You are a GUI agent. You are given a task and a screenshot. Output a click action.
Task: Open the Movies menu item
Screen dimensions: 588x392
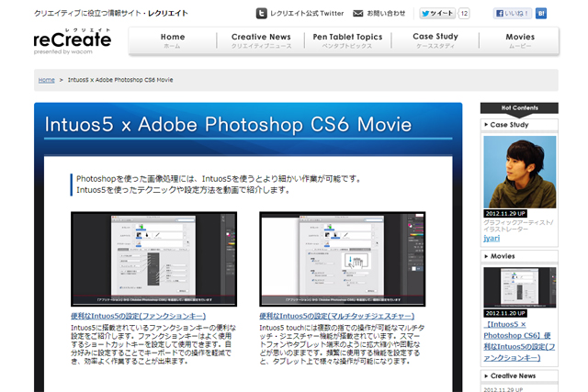click(520, 40)
